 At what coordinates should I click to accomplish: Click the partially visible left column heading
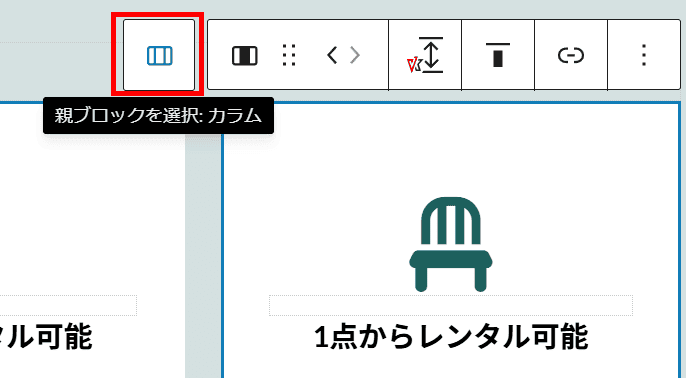pos(46,337)
